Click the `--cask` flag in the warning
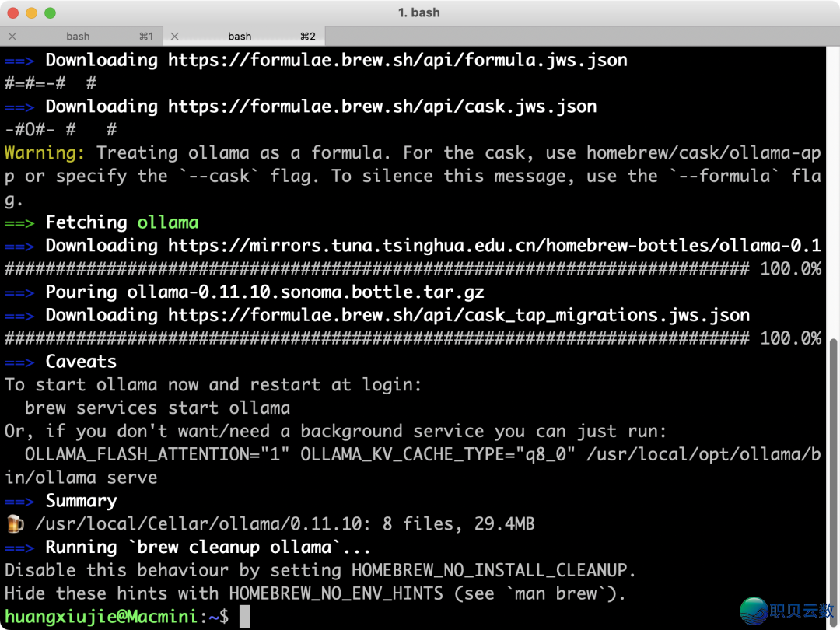840x630 pixels. pos(219,177)
